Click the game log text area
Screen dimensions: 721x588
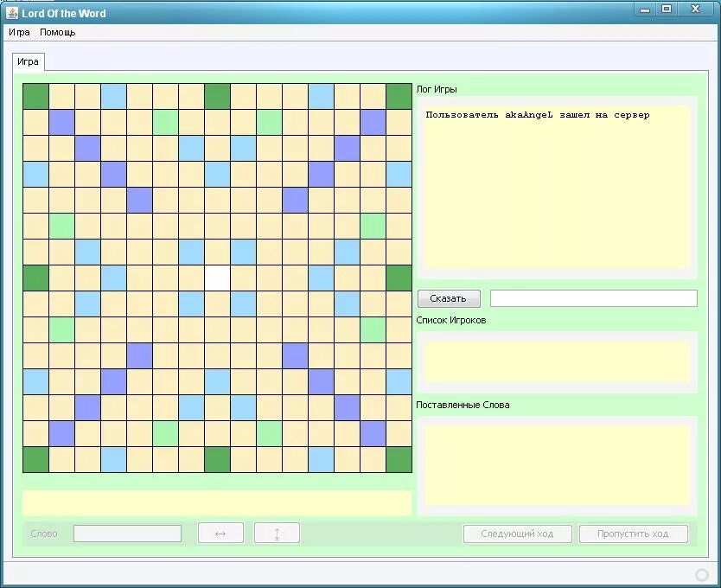point(557,187)
